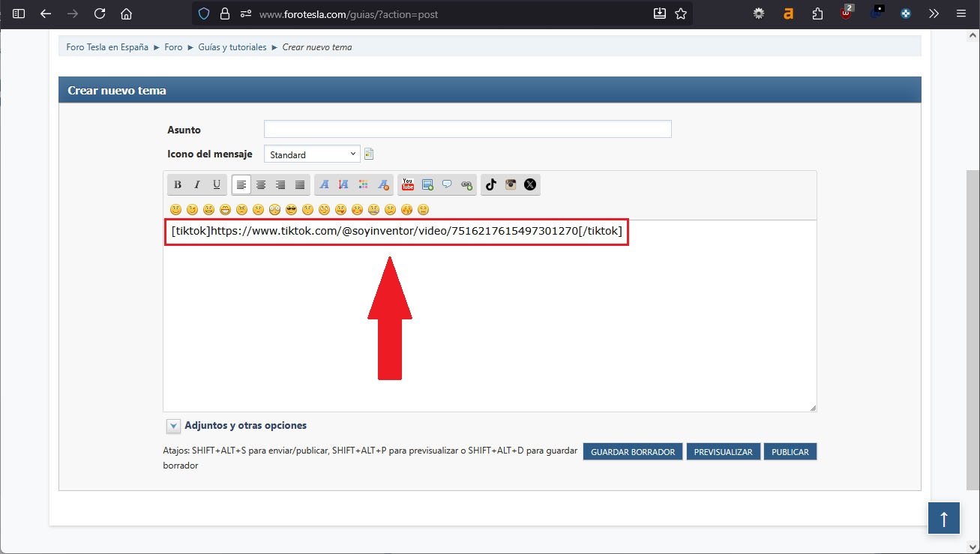The width and height of the screenshot is (980, 554).
Task: Toggle underline formatting
Action: tap(217, 184)
